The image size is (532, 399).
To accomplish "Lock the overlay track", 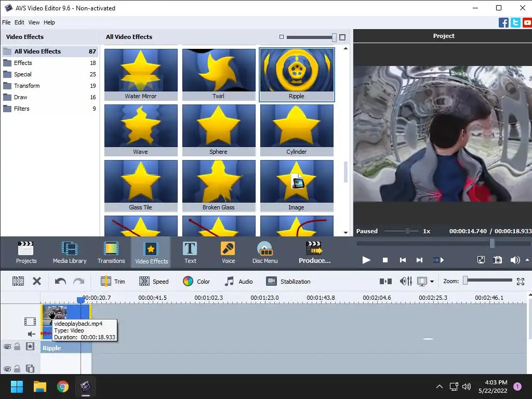I will pos(17,368).
